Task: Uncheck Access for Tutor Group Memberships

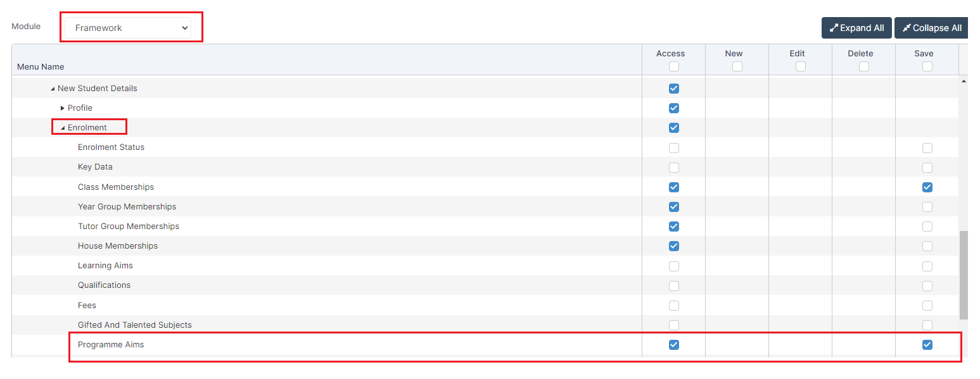Action: pos(674,227)
